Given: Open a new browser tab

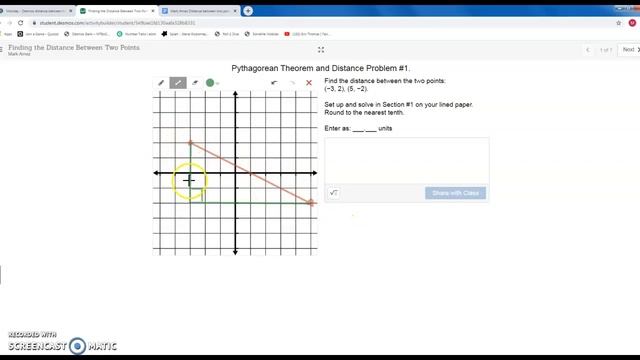Looking at the screenshot, I should click(x=248, y=11).
